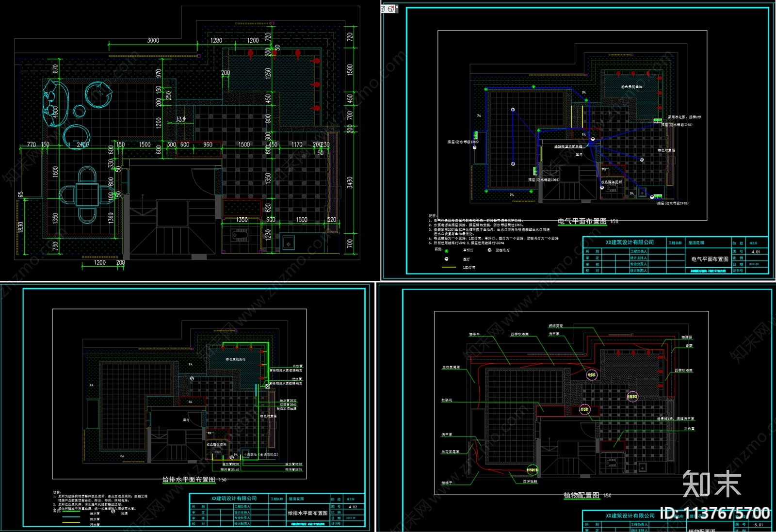Select the 960 dimension label
The width and height of the screenshot is (776, 532).
click(208, 145)
